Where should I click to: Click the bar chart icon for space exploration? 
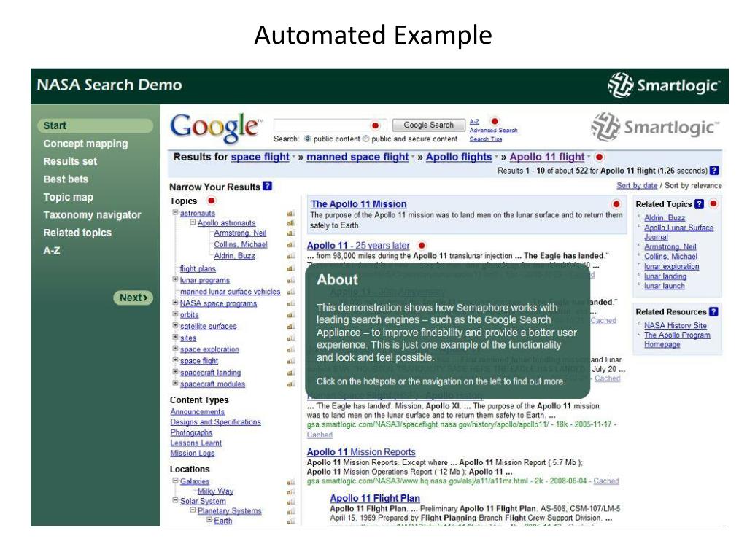[291, 349]
